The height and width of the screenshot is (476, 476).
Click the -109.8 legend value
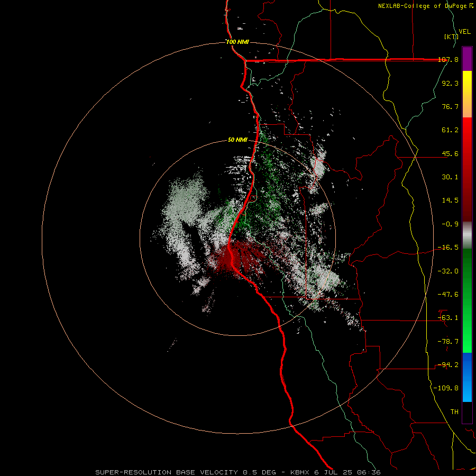pyautogui.click(x=446, y=388)
